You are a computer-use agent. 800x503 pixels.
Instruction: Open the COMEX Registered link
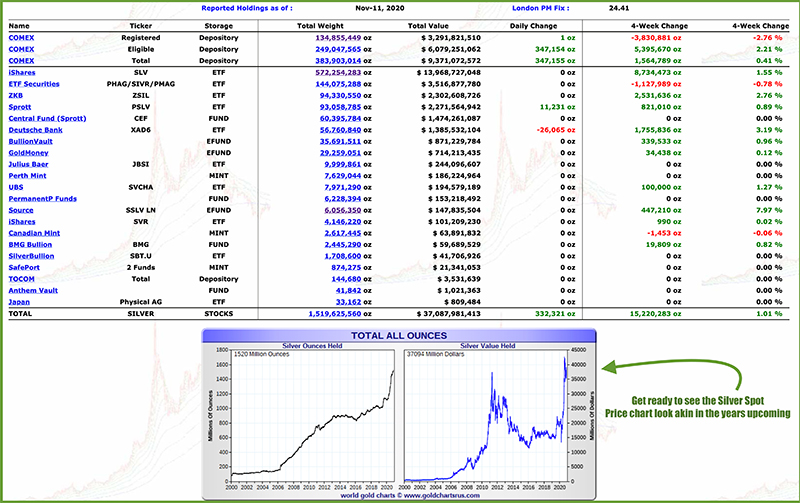[21, 38]
